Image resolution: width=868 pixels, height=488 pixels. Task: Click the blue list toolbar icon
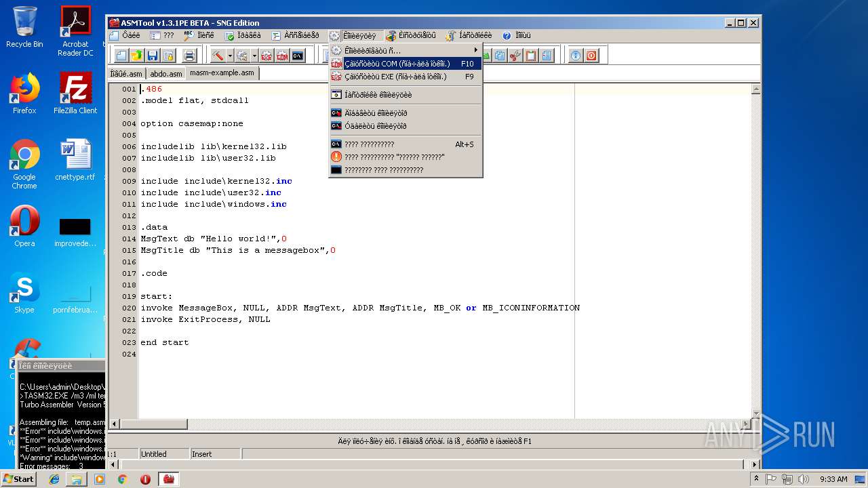(547, 56)
